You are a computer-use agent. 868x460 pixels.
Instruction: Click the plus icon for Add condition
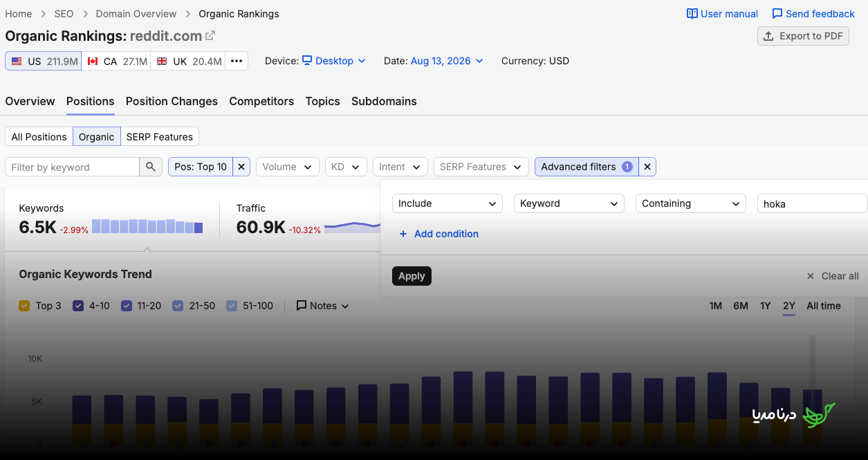click(403, 234)
